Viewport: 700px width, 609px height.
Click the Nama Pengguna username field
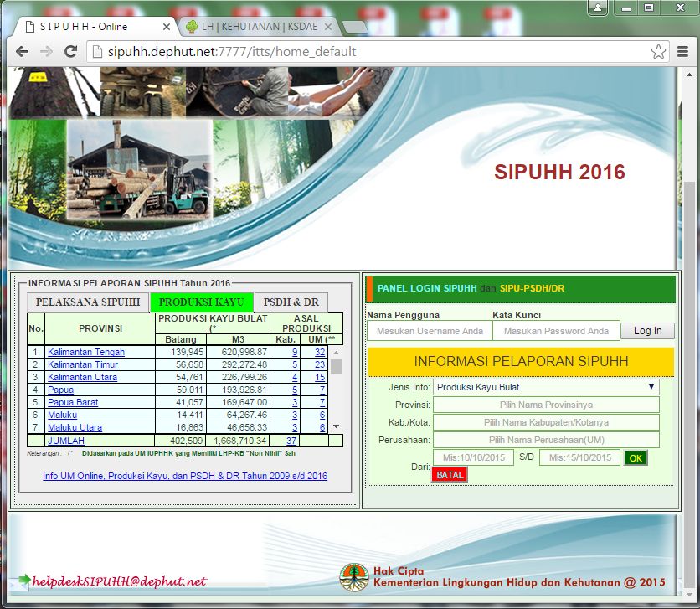(430, 331)
